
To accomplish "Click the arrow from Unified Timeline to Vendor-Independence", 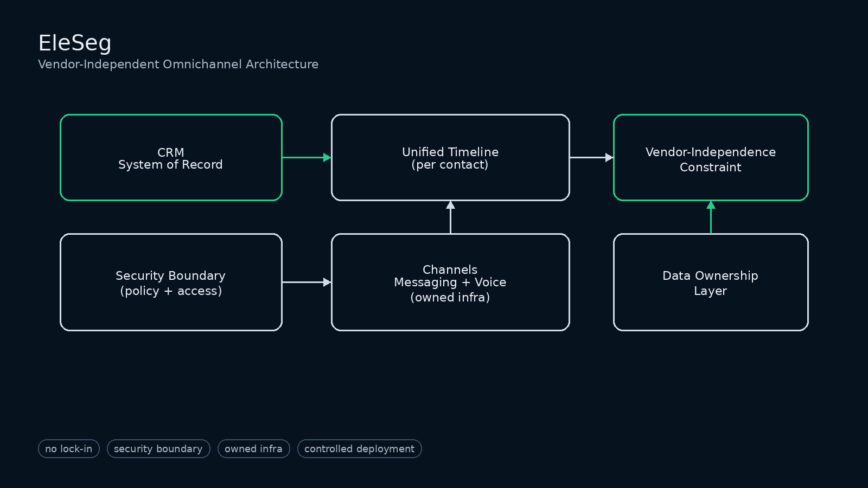I will (591, 157).
